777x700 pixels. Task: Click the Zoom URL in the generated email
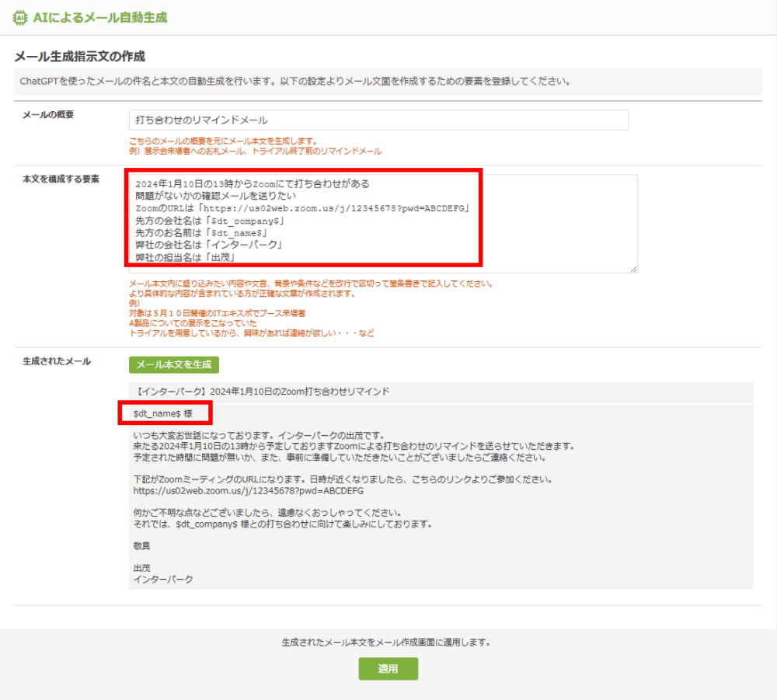point(249,491)
